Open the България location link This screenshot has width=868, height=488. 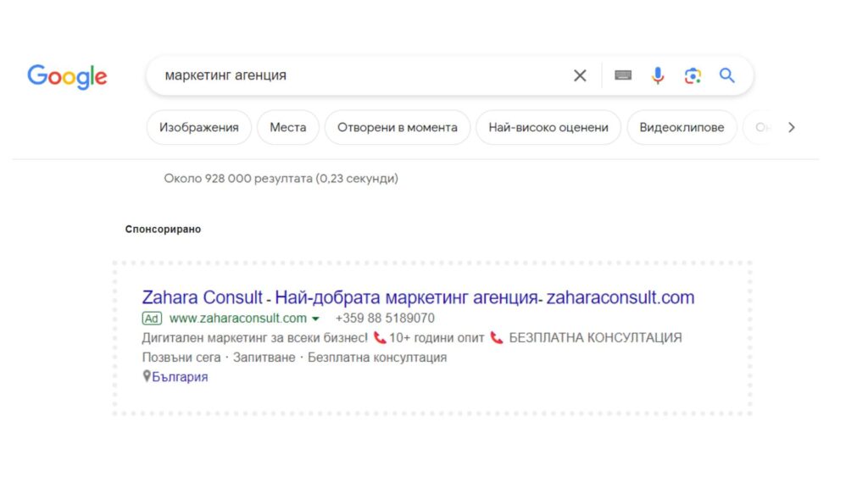tap(180, 377)
